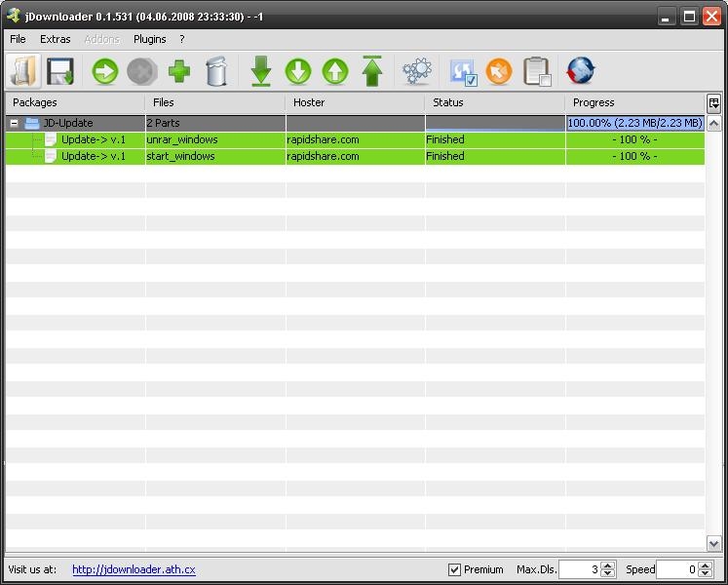This screenshot has height=585, width=728.
Task: Click progress cell of start_windows row
Action: (635, 157)
